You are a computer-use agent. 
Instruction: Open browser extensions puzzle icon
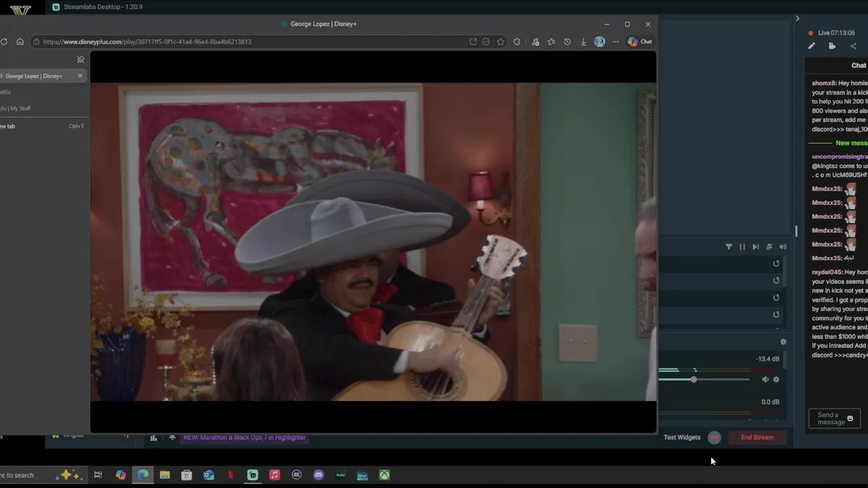517,41
